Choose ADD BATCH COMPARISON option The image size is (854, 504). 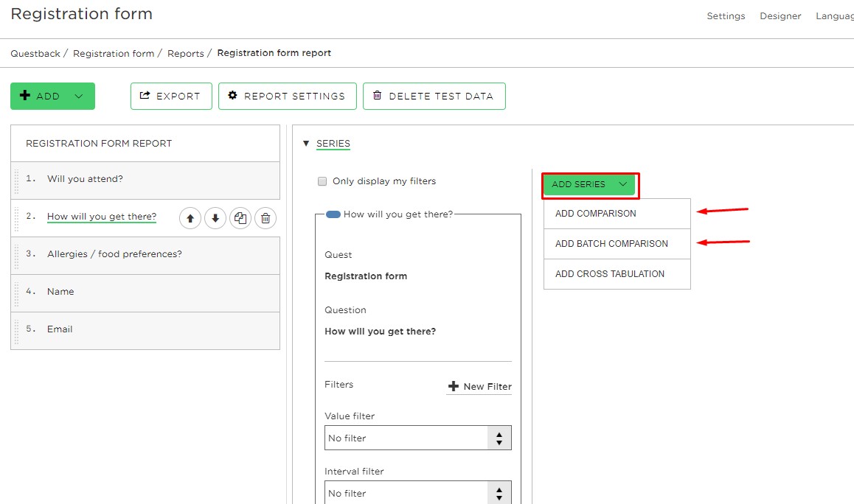tap(617, 244)
